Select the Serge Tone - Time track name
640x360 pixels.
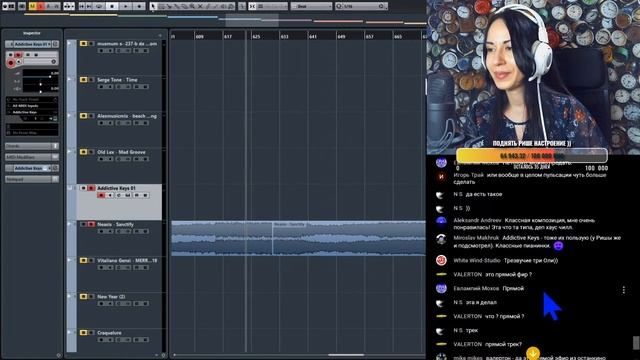click(117, 80)
